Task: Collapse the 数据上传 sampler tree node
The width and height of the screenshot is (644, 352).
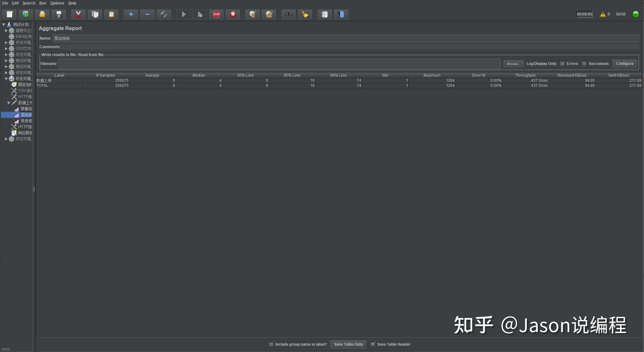Action: pyautogui.click(x=9, y=103)
